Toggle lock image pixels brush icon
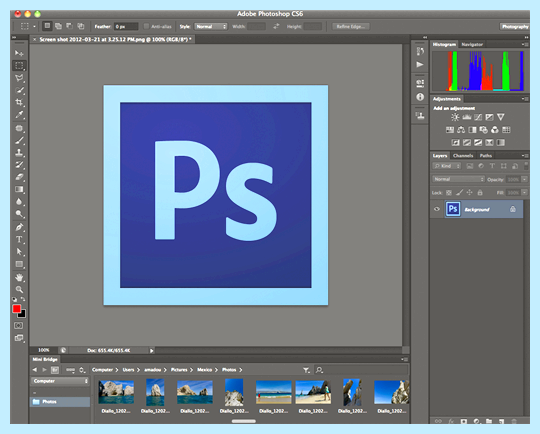Viewport: 540px width, 434px height. (459, 193)
